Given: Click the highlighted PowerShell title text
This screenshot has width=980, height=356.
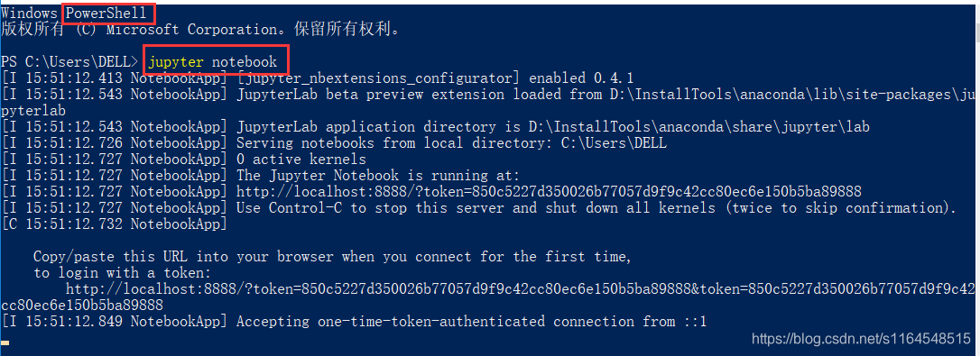Looking at the screenshot, I should click(106, 13).
